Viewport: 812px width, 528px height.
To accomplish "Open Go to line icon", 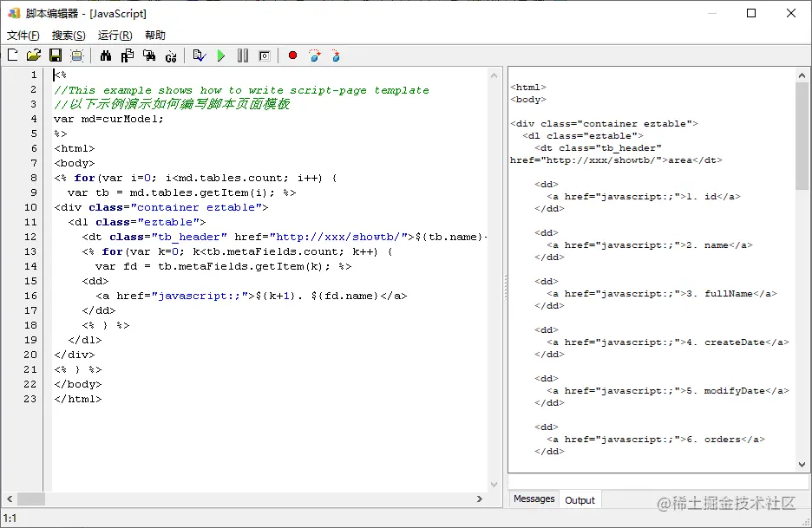I will click(x=171, y=55).
